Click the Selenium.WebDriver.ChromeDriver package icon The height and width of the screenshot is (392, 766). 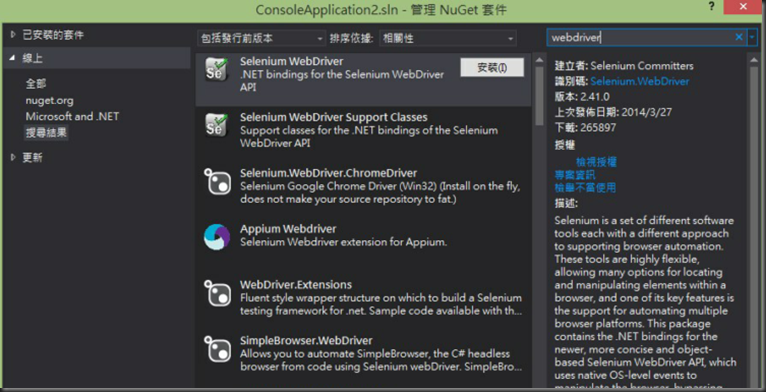click(216, 181)
